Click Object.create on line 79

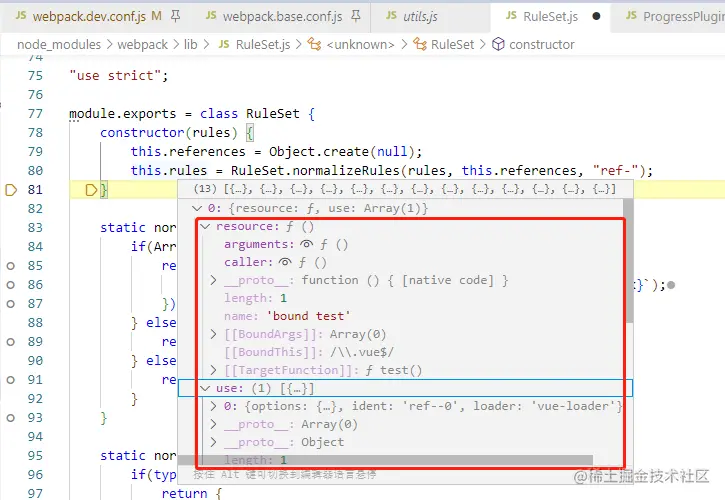click(319, 152)
